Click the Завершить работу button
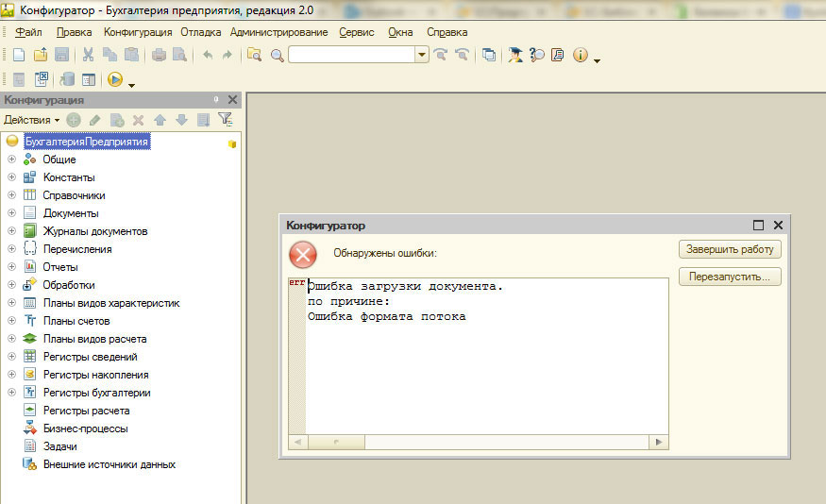The width and height of the screenshot is (826, 504). (x=730, y=249)
